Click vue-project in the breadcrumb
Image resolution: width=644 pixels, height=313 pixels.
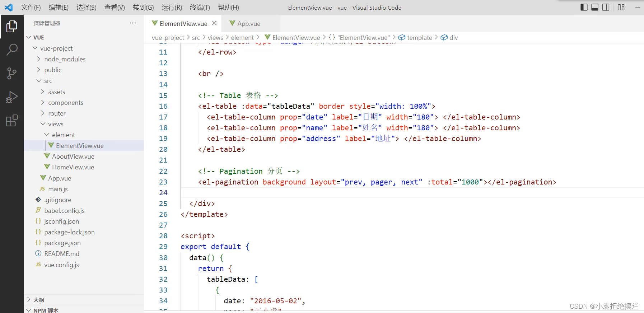pos(168,38)
